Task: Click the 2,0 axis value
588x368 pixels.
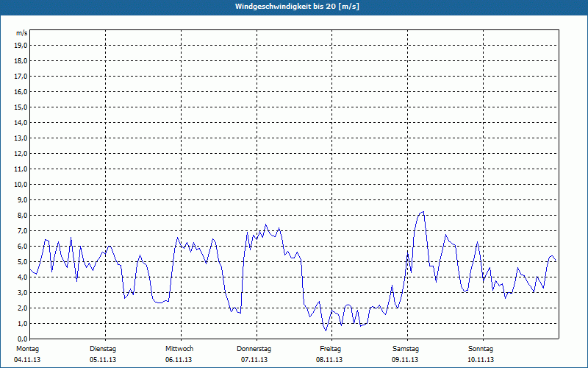Action: click(22, 308)
